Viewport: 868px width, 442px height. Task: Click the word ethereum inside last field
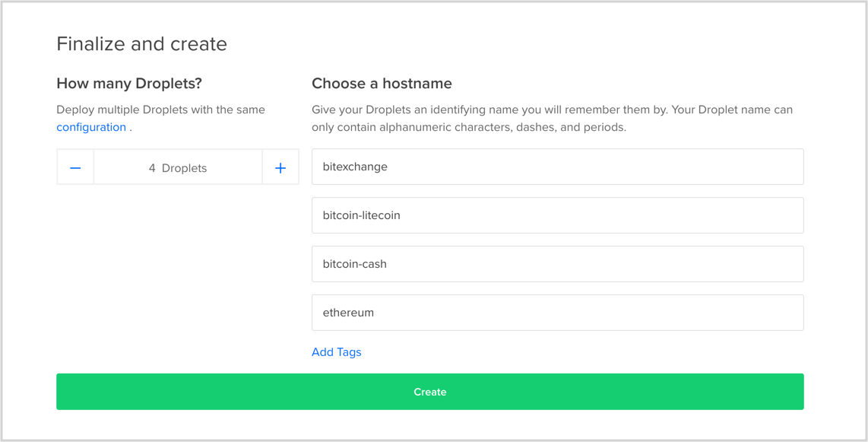point(348,313)
